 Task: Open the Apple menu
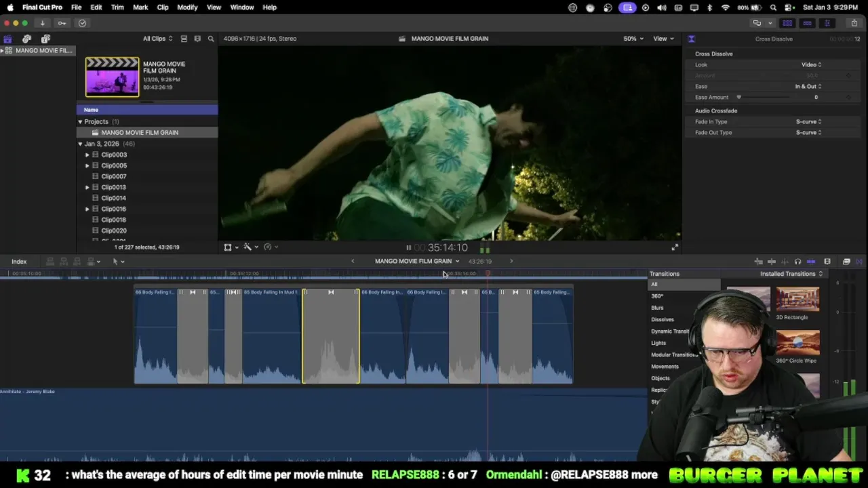coord(9,7)
